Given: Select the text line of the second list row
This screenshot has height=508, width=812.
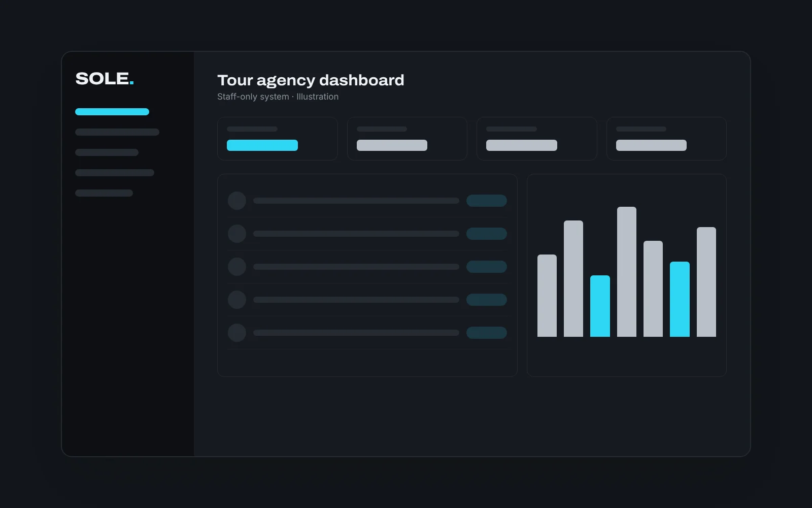Looking at the screenshot, I should tap(356, 234).
